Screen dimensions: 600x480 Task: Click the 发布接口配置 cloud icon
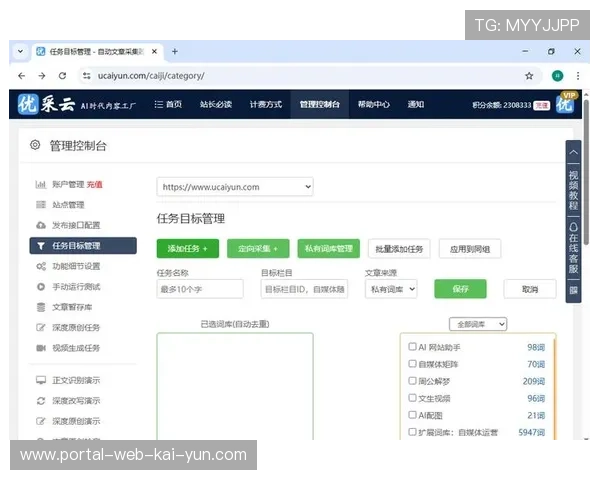coord(41,225)
